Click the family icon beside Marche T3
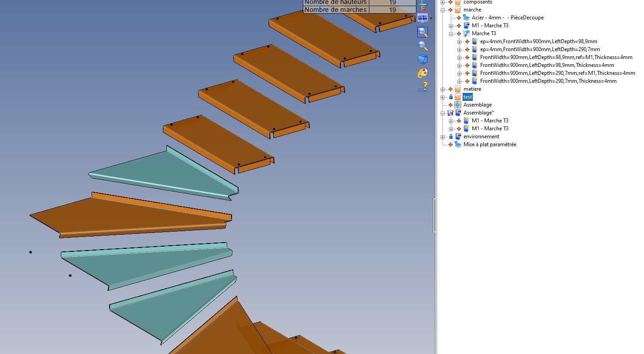Screen dimensions: 644x354 tap(466, 33)
